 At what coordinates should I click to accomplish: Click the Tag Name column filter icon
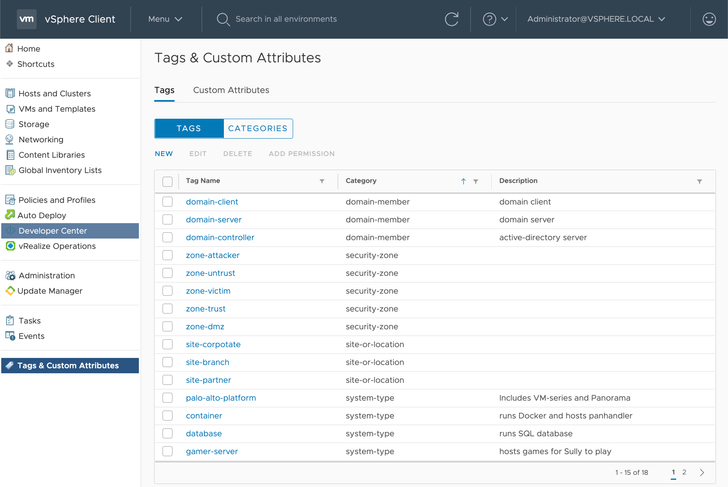322,182
